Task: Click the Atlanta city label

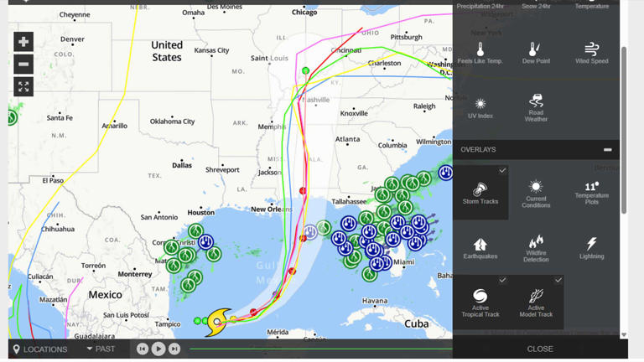Action: pos(347,139)
